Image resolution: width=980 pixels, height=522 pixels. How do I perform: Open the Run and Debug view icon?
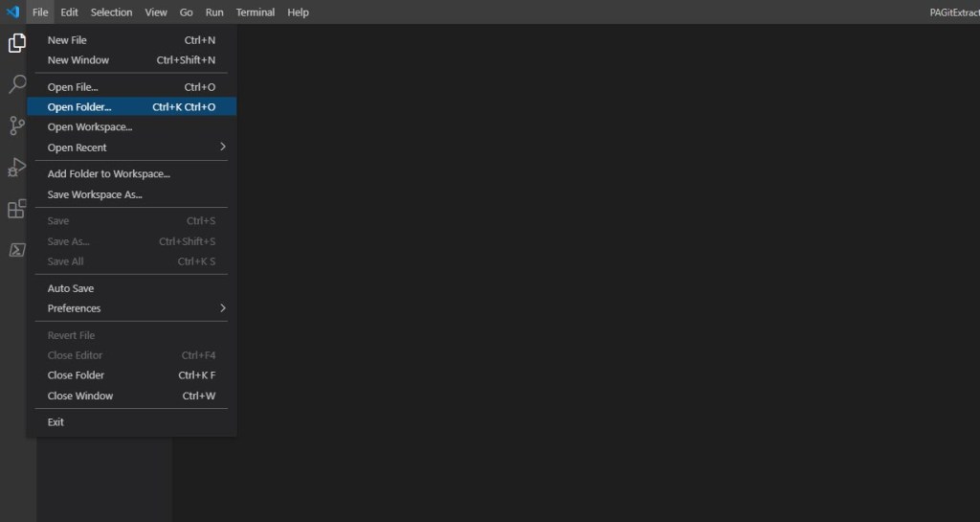17,168
